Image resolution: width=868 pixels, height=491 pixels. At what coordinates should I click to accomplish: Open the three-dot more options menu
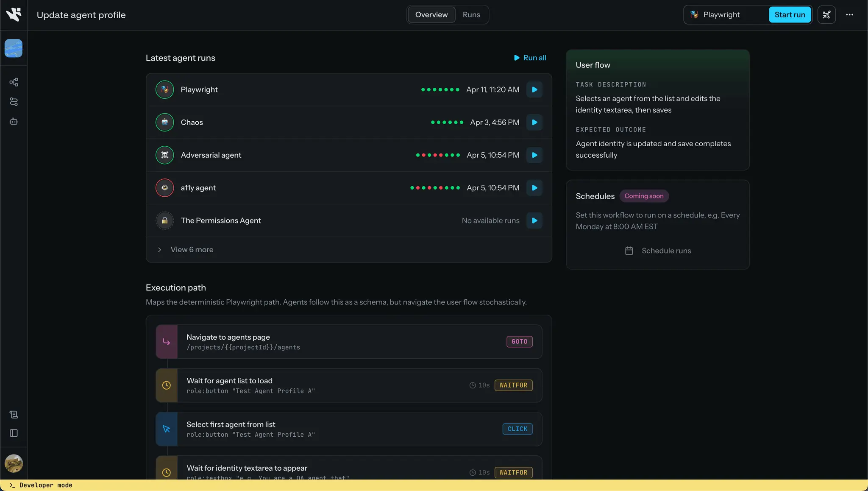coord(849,14)
